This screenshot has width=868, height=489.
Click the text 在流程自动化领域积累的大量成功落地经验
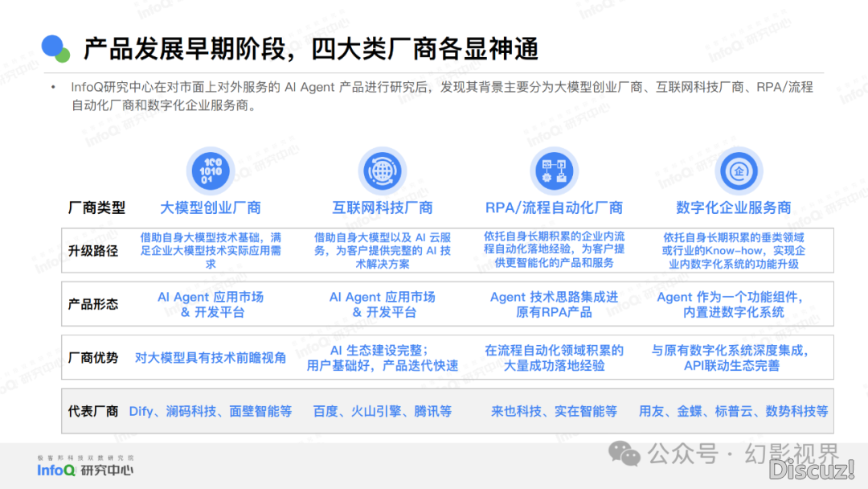click(554, 358)
